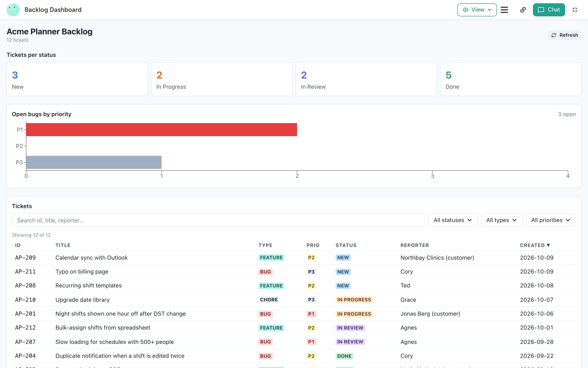Click the P1 badge on AP-207 row
The height and width of the screenshot is (368, 588).
(311, 342)
